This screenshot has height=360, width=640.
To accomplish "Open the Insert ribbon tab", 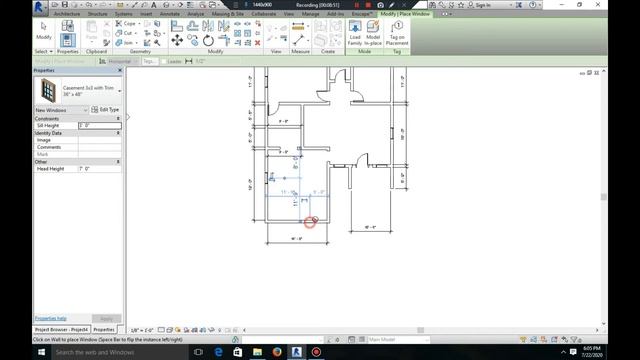I will click(x=146, y=14).
